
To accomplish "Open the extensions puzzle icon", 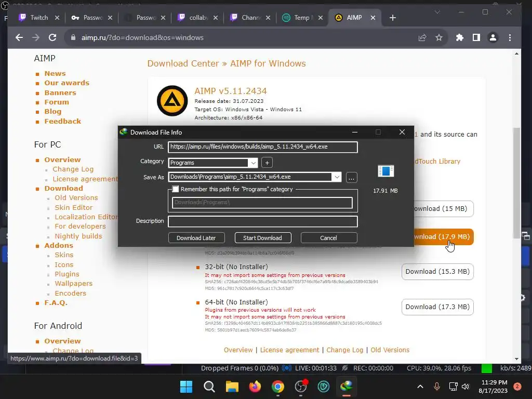I will point(459,37).
